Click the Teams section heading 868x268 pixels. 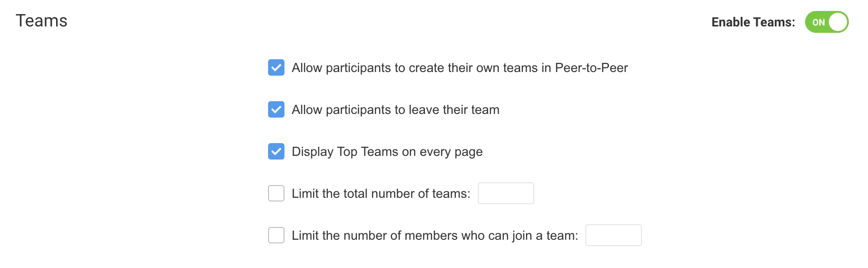click(x=41, y=21)
